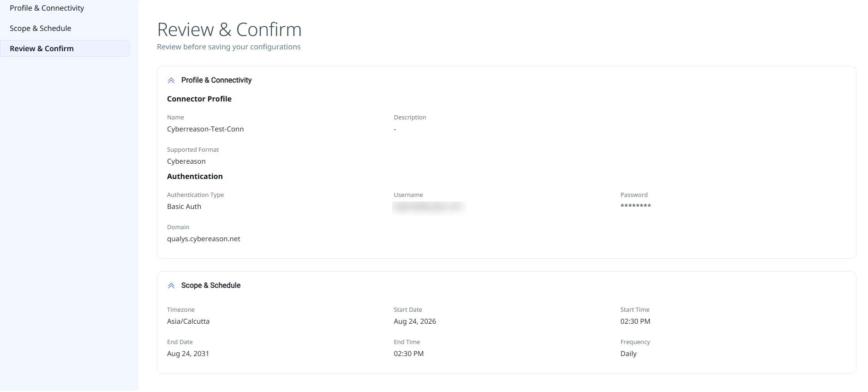This screenshot has width=868, height=392.
Task: Click the End Date Aug 24, 2031
Action: pos(188,354)
